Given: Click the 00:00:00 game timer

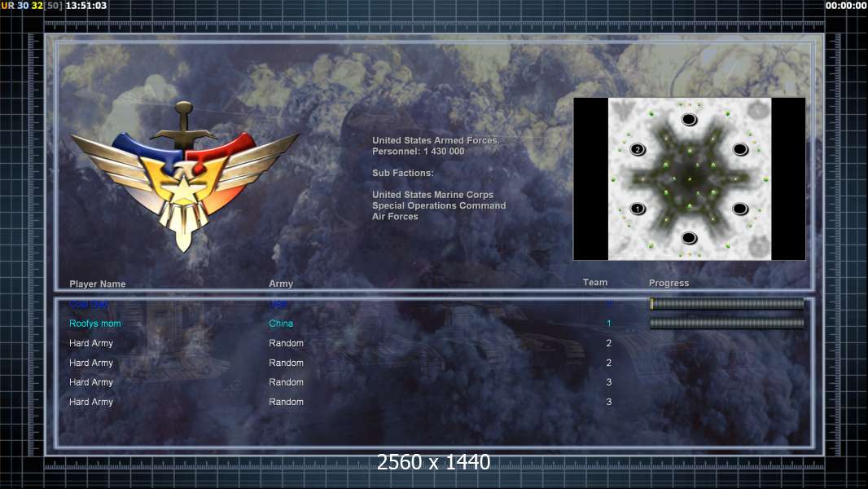Looking at the screenshot, I should 846,6.
